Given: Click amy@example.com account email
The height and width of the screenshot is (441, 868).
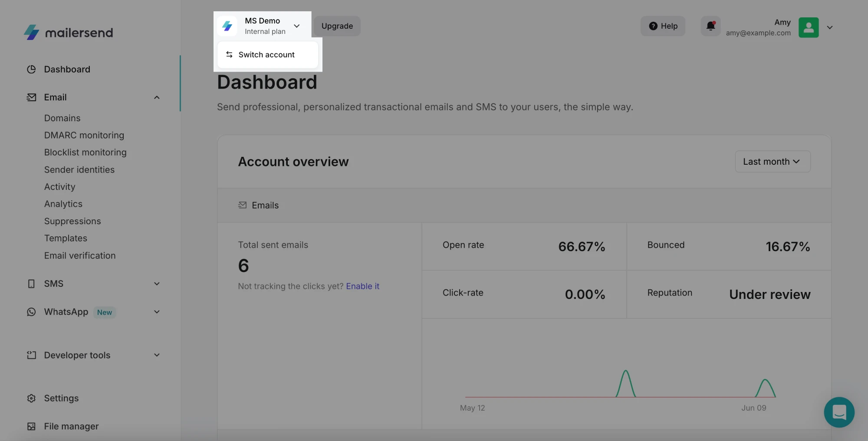Looking at the screenshot, I should (758, 33).
